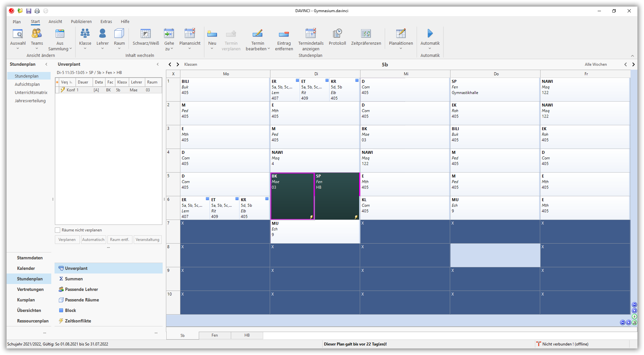644x355 pixels.
Task: Open the Planansicht dropdown
Action: tap(190, 49)
